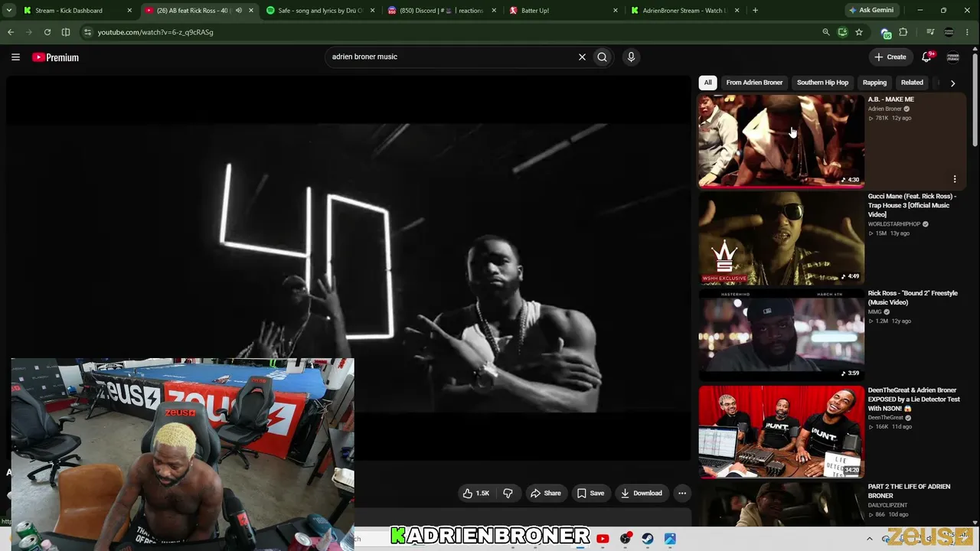The height and width of the screenshot is (551, 980).
Task: Click the Ask Gemini button
Action: tap(871, 11)
